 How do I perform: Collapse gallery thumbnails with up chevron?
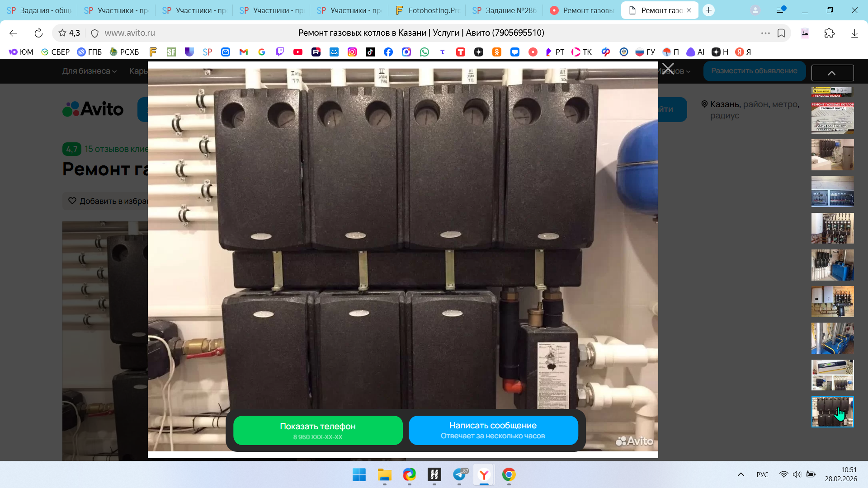click(832, 73)
